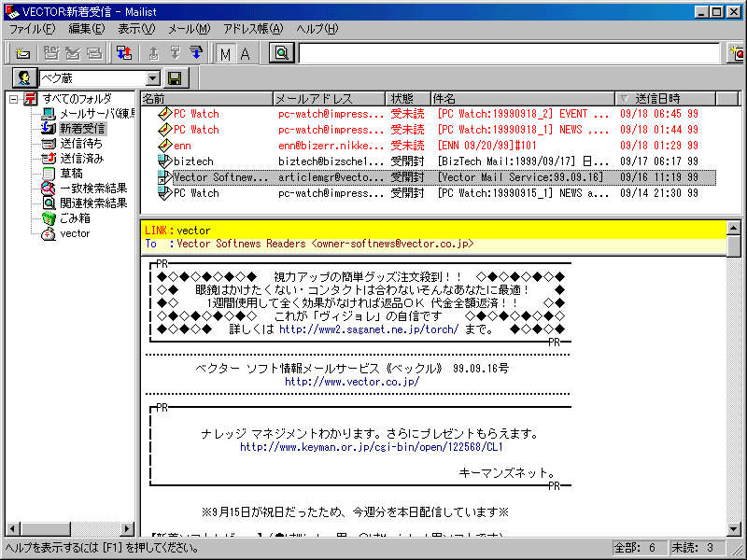Click the grayed-out send upload arrow icon

[x=153, y=53]
